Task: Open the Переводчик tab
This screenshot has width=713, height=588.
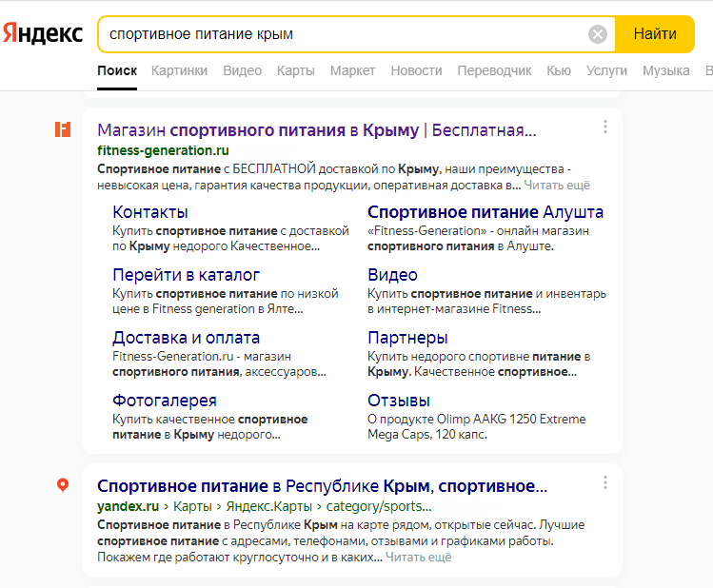Action: (494, 70)
